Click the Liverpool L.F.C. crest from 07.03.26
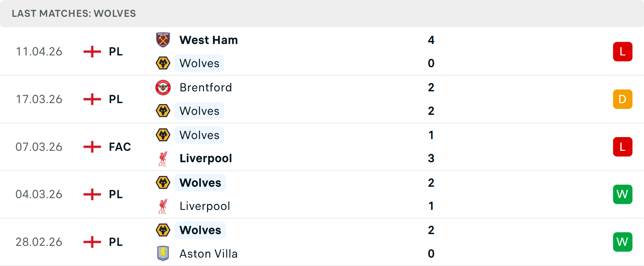Screen dimensions: 644x266 (x=163, y=158)
